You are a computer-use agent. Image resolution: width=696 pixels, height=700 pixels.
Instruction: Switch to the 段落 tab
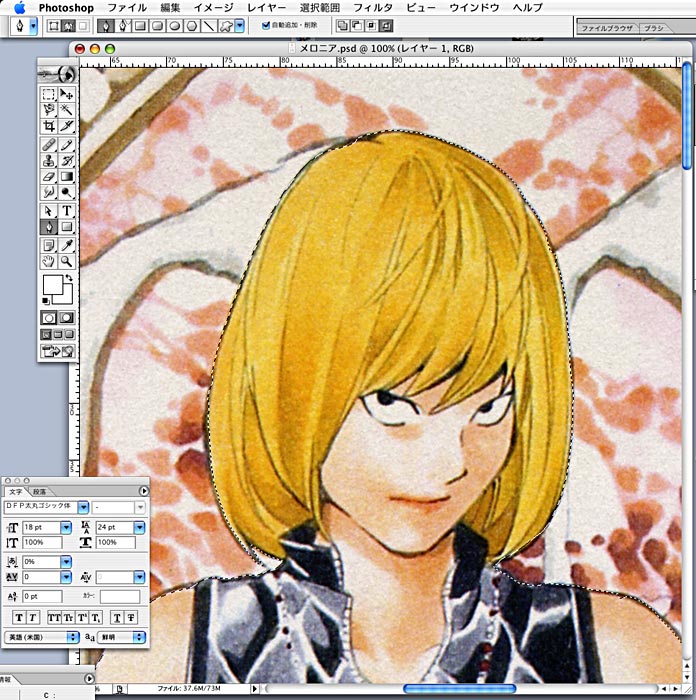tap(40, 492)
